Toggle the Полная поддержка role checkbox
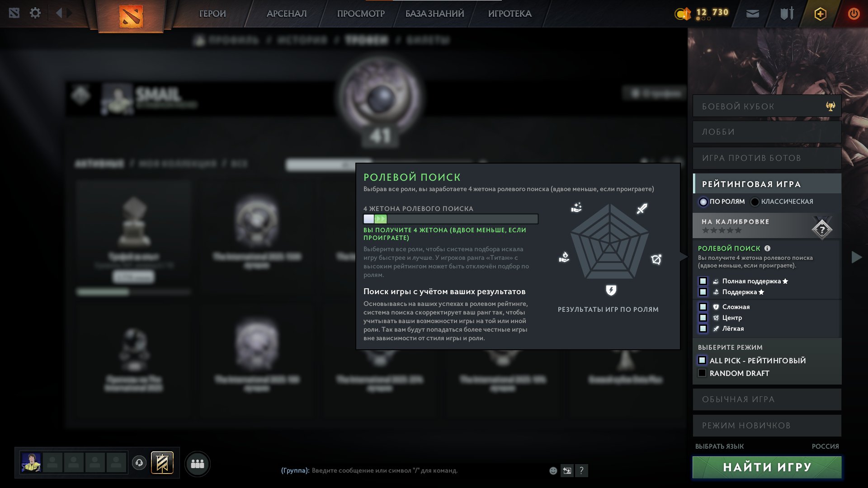Viewport: 868px width, 488px height. point(703,281)
